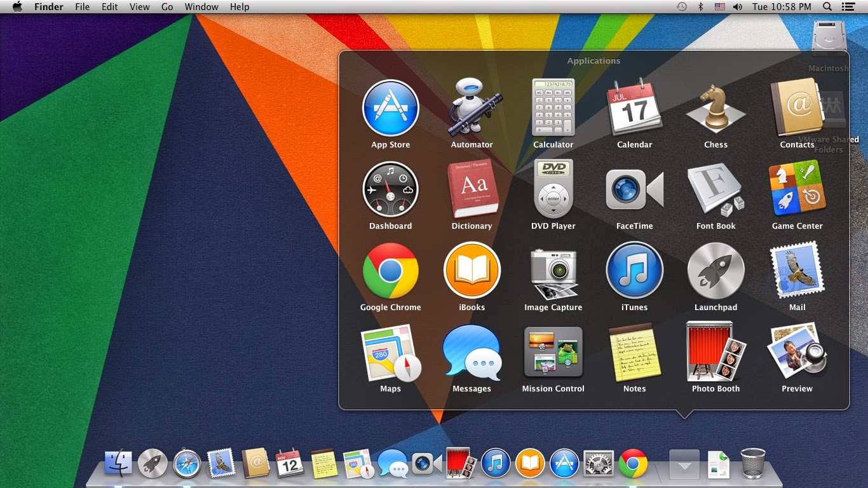Open FaceTime in the Applications stack
Screen dimensions: 868x488
tap(634, 189)
